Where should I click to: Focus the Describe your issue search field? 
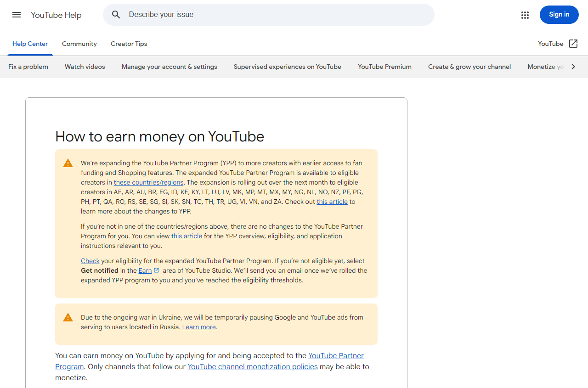(x=269, y=15)
